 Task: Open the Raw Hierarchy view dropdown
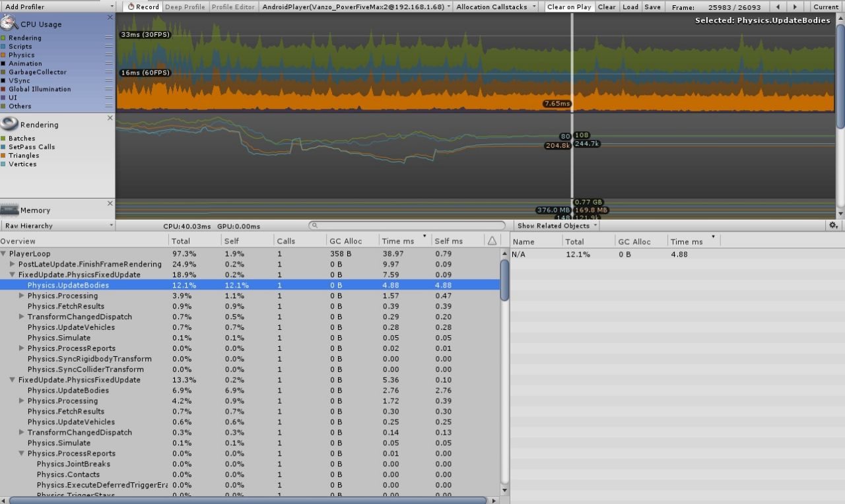pyautogui.click(x=57, y=226)
